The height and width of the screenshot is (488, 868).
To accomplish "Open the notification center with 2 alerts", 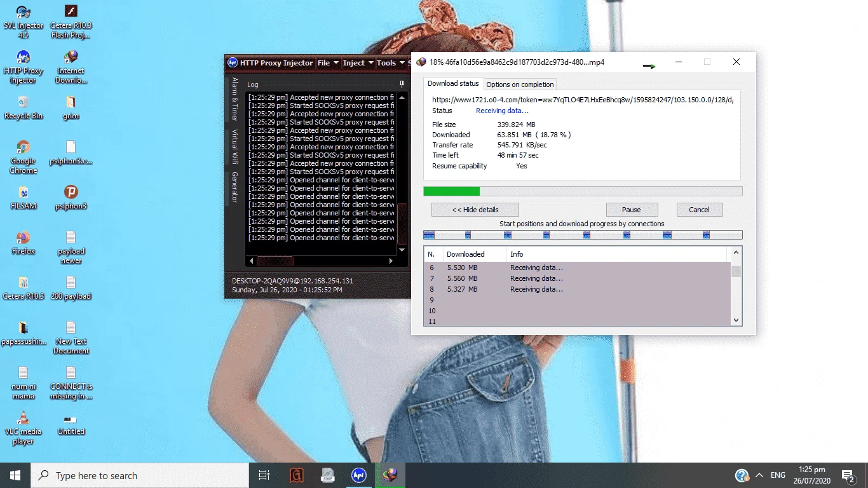I will click(x=848, y=475).
